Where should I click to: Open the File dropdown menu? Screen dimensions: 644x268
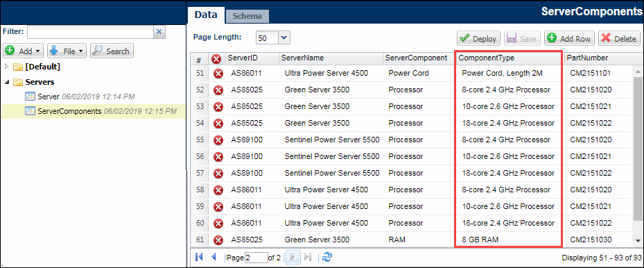67,51
